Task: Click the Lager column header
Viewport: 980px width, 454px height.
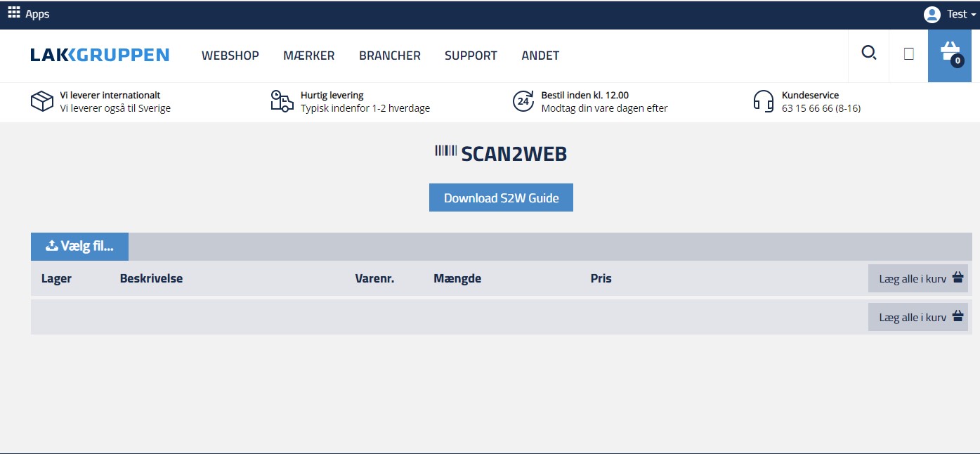Action: tap(56, 278)
